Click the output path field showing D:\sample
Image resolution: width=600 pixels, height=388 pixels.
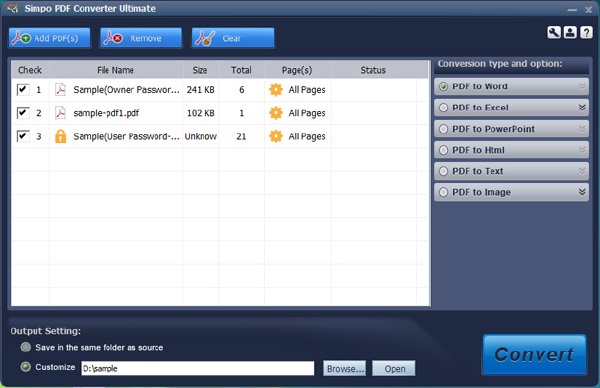(197, 368)
